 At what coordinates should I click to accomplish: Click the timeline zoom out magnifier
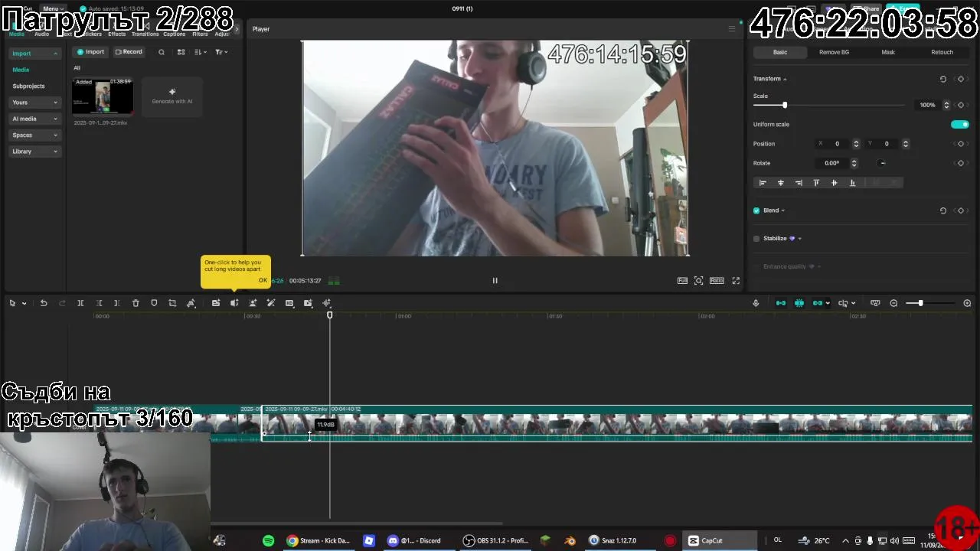893,303
